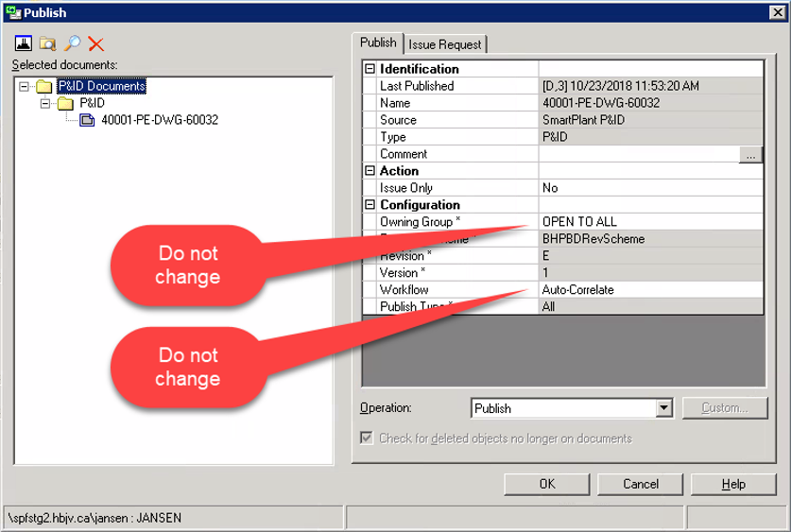Open the Operation dropdown list
The width and height of the screenshot is (791, 532).
pos(663,408)
